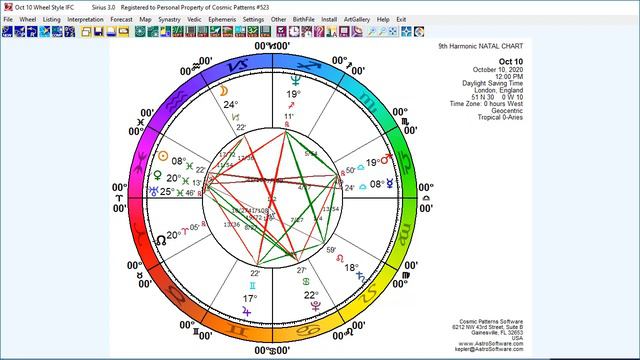Open the Listing menu
Image resolution: width=640 pixels, height=360 pixels.
[x=51, y=19]
